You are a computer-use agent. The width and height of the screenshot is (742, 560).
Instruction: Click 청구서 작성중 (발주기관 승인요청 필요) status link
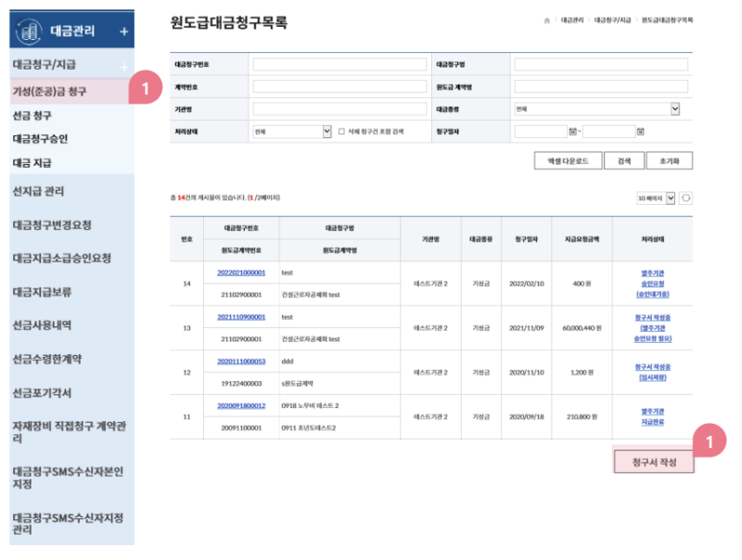pos(653,328)
